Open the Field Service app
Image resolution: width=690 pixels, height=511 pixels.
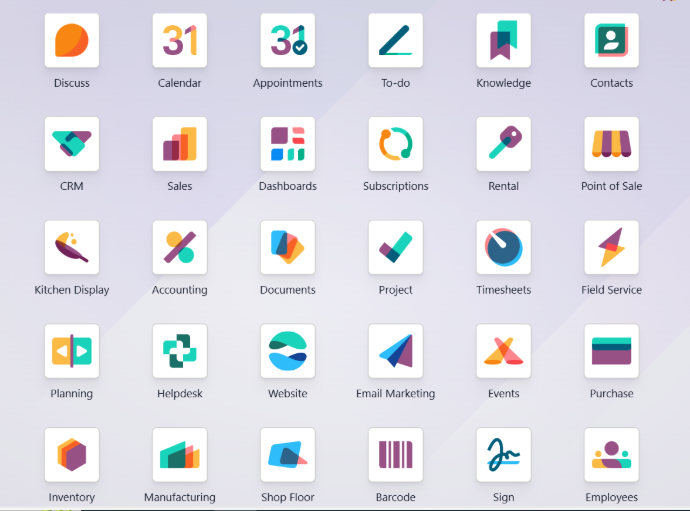[x=612, y=248]
